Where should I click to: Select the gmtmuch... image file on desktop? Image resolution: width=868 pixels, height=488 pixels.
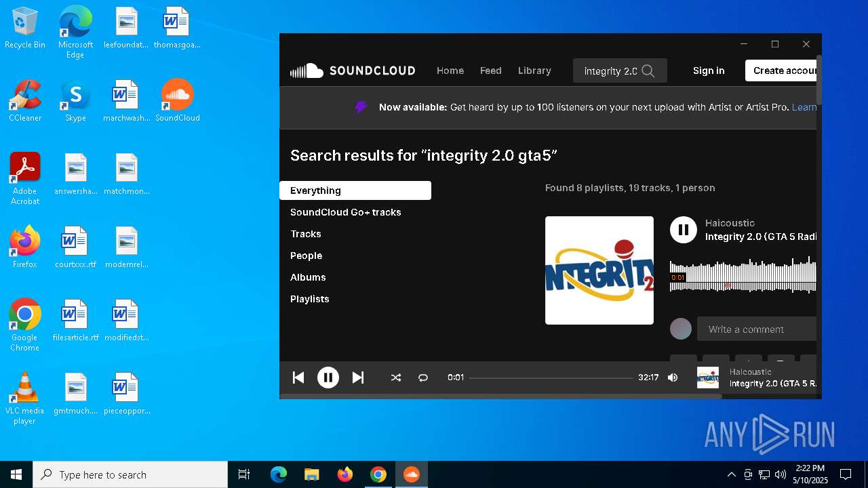point(75,393)
